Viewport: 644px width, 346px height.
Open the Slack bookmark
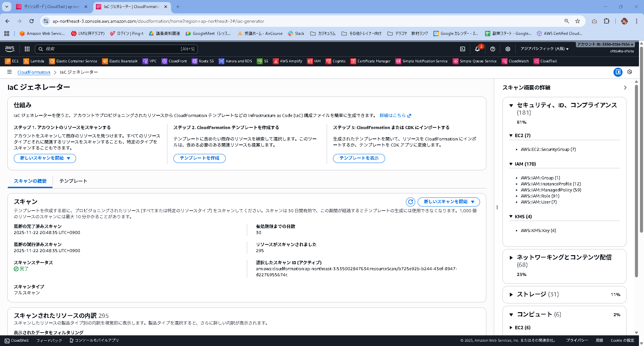(x=296, y=34)
